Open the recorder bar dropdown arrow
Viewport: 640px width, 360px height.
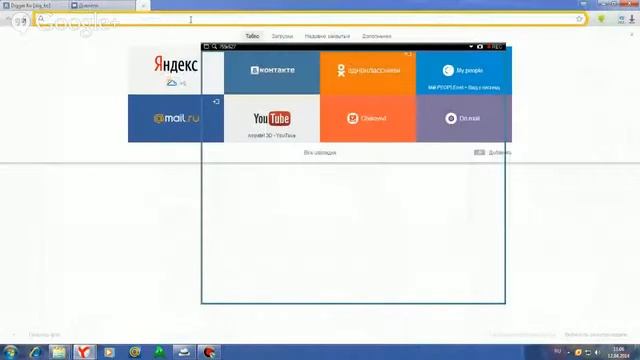pyautogui.click(x=471, y=47)
